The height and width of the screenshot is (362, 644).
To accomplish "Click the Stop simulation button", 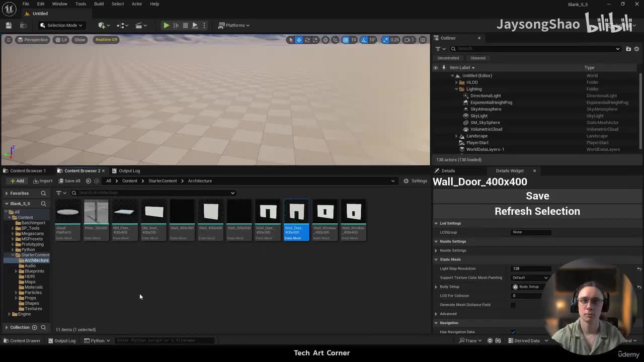I will (185, 25).
